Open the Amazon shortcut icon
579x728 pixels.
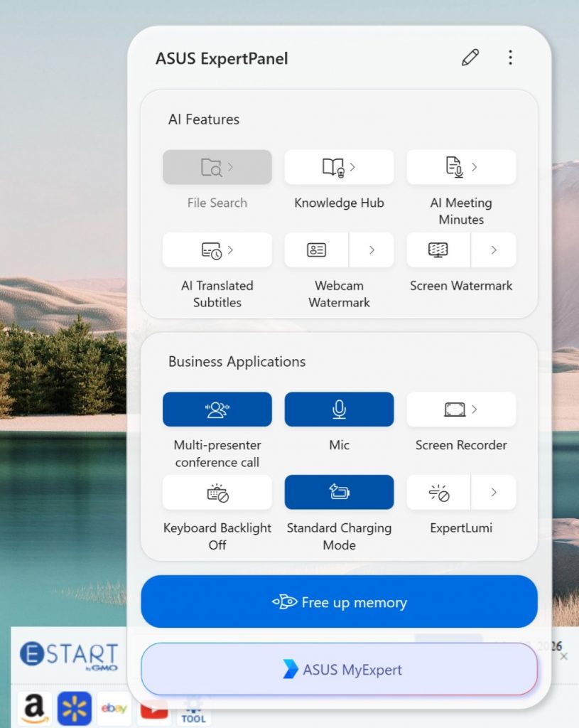(34, 708)
